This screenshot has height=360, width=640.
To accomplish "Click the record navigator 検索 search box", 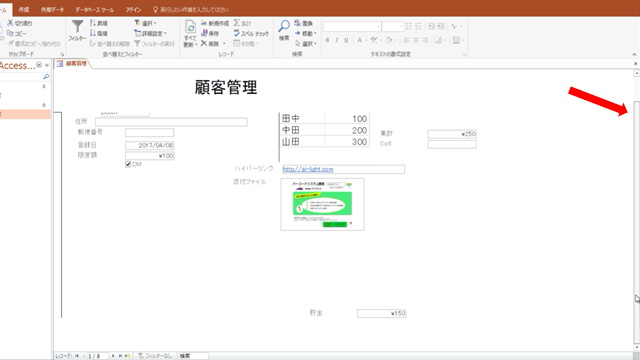I will click(x=193, y=356).
